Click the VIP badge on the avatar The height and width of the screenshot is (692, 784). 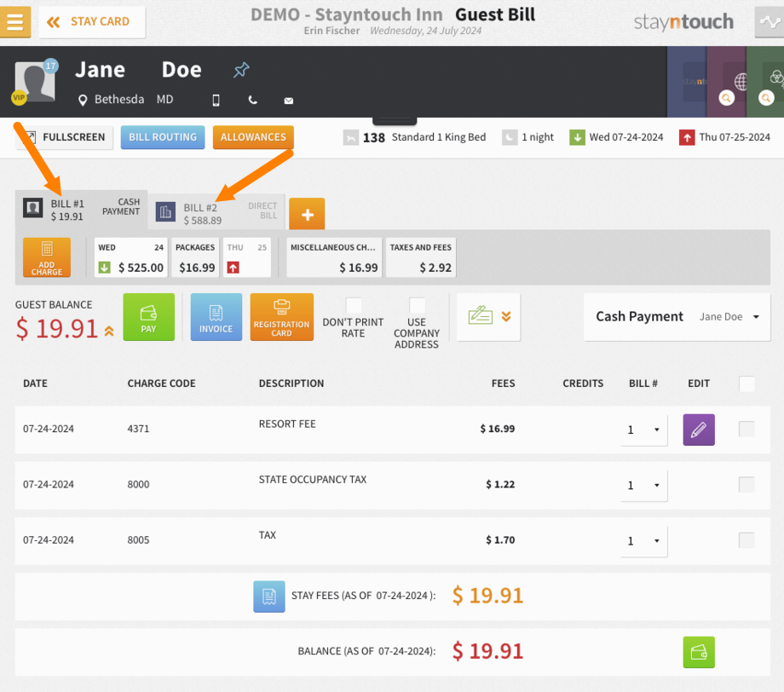[x=19, y=97]
